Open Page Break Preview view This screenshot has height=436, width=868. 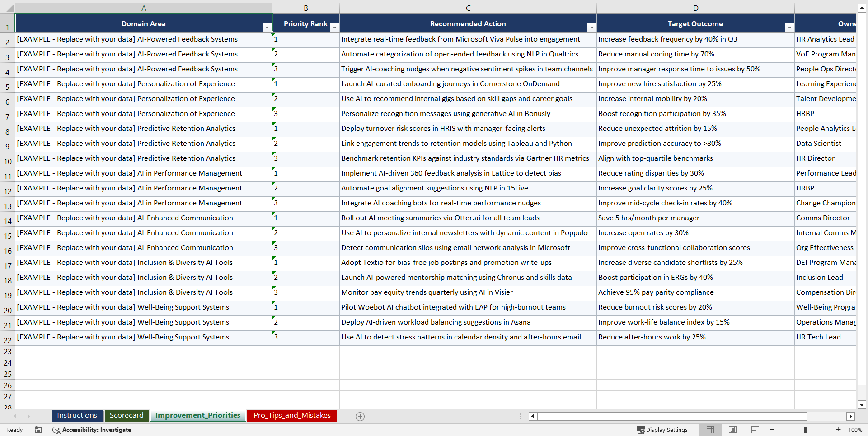click(x=755, y=430)
